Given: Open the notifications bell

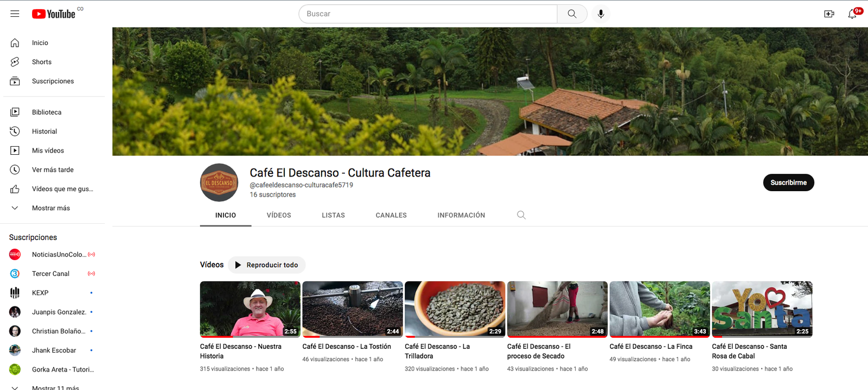Looking at the screenshot, I should point(853,14).
